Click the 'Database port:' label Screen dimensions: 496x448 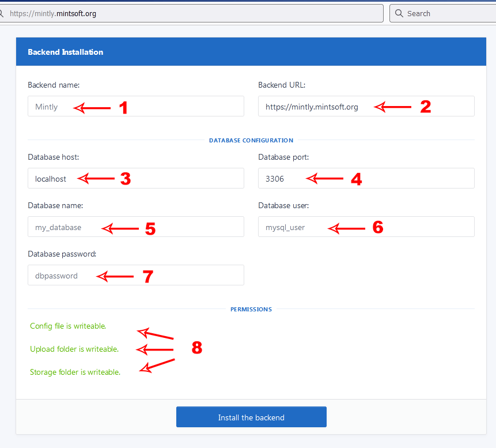point(283,157)
